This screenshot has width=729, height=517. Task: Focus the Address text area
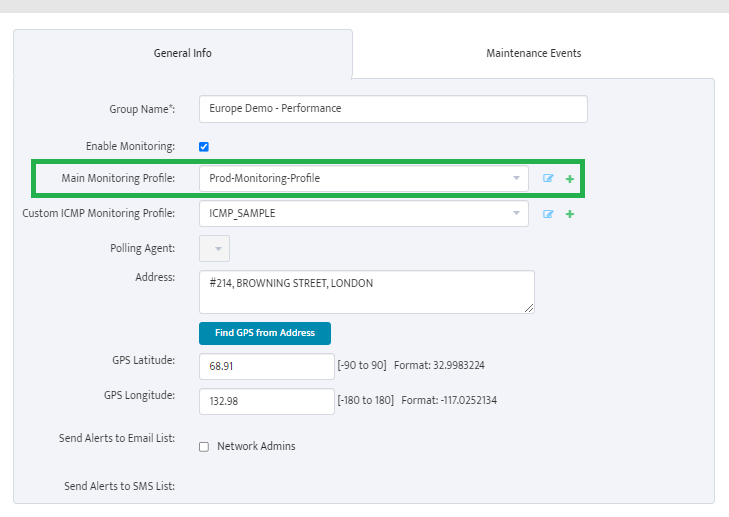[x=367, y=292]
